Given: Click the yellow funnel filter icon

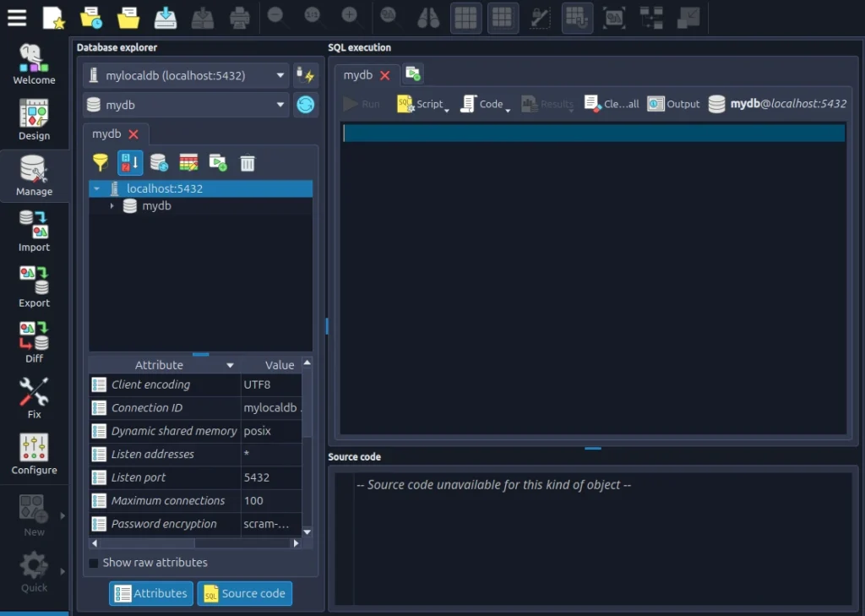Looking at the screenshot, I should [101, 163].
